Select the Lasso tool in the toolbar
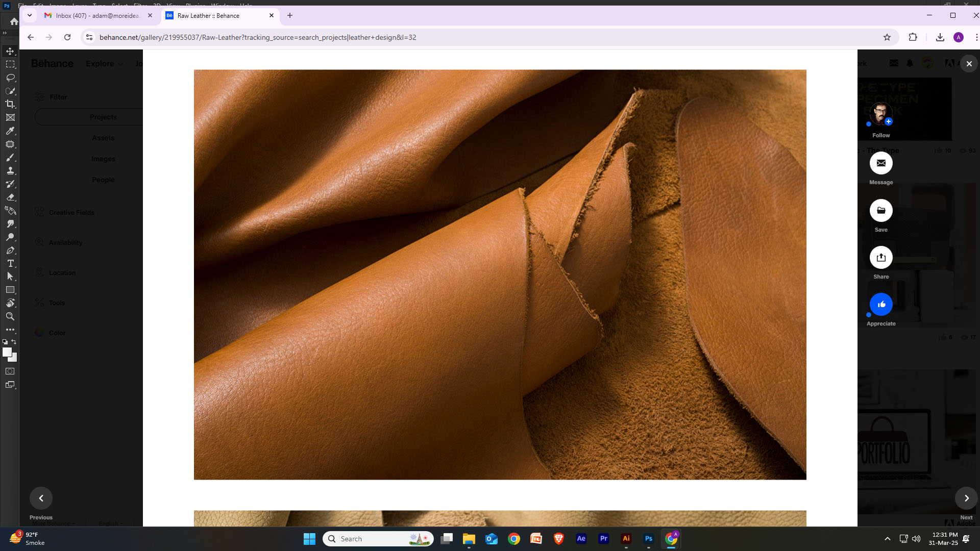This screenshot has width=980, height=551. 10,78
